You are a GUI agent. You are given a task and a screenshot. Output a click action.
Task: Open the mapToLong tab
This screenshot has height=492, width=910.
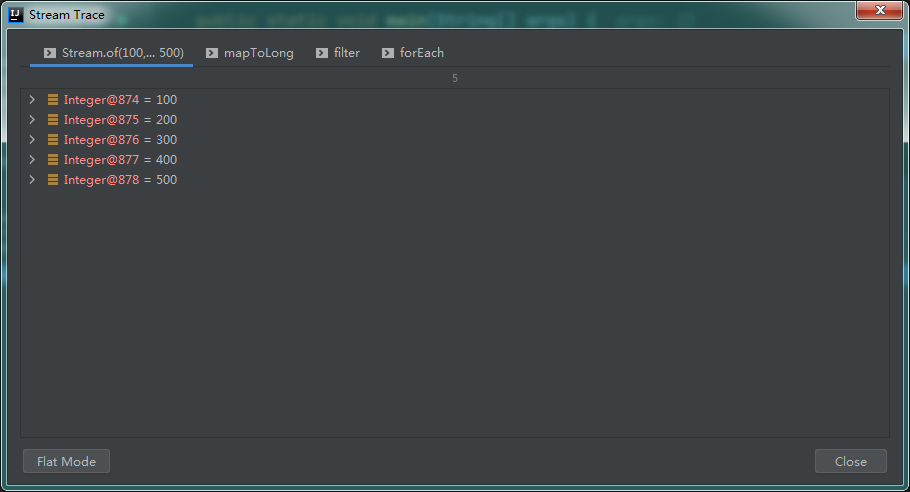pyautogui.click(x=250, y=53)
